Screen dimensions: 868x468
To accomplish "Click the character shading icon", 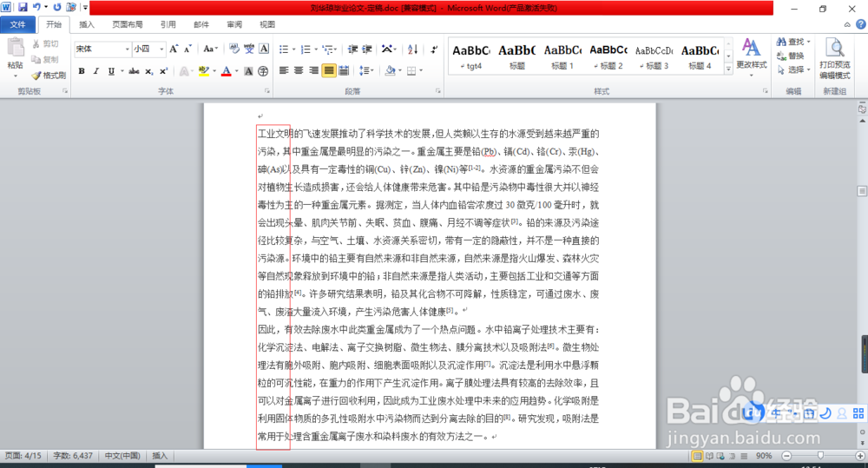I will [x=248, y=71].
